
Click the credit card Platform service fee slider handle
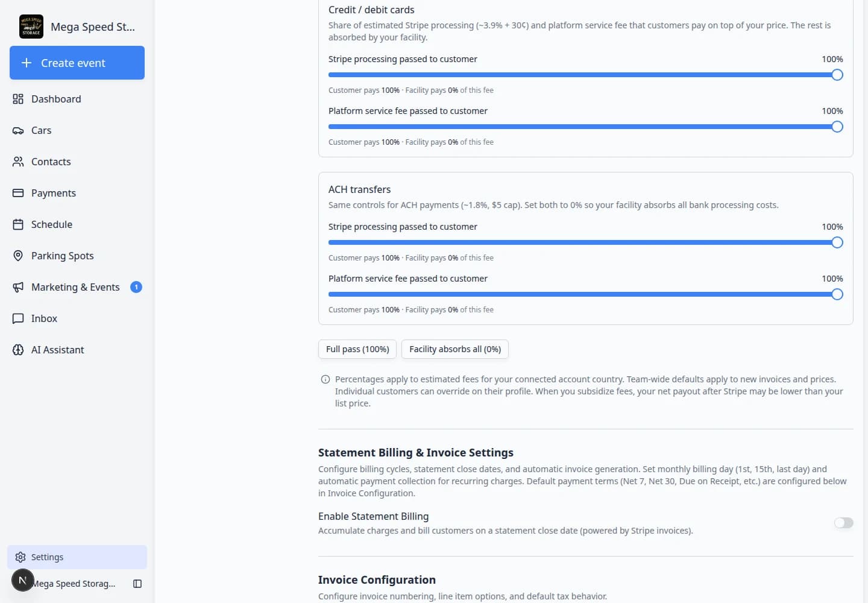837,127
